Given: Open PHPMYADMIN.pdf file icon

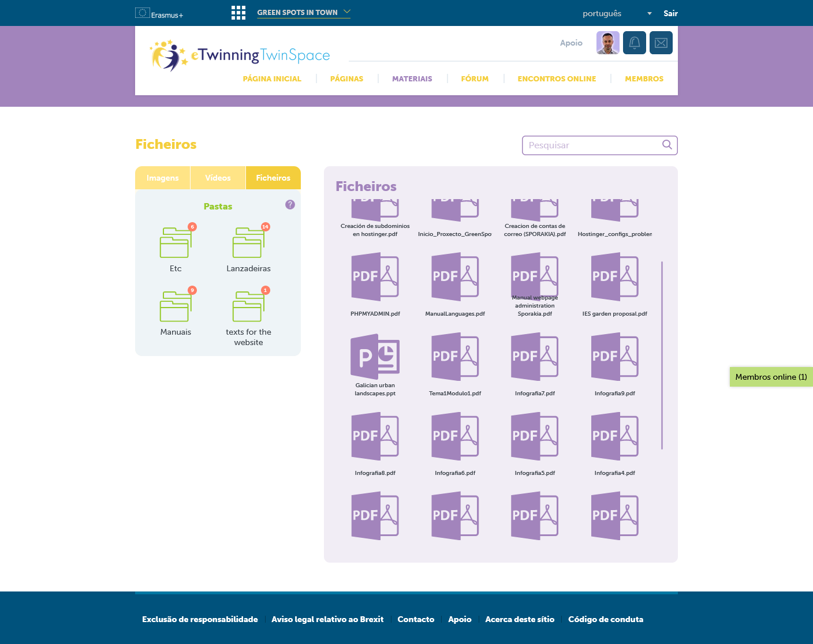Looking at the screenshot, I should click(375, 277).
